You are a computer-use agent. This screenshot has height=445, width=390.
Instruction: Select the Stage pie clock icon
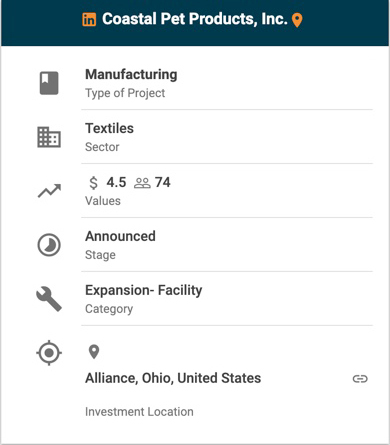pos(49,245)
